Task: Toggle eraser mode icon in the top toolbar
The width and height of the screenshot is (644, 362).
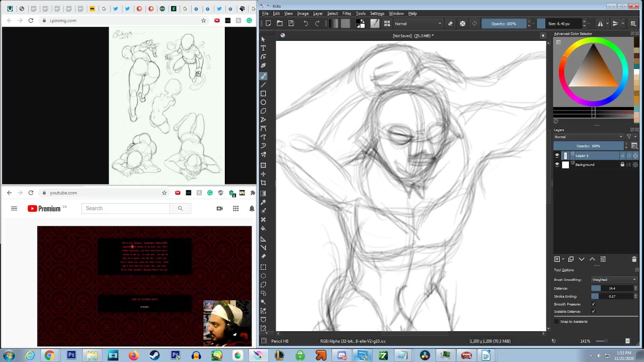Action: pyautogui.click(x=450, y=24)
